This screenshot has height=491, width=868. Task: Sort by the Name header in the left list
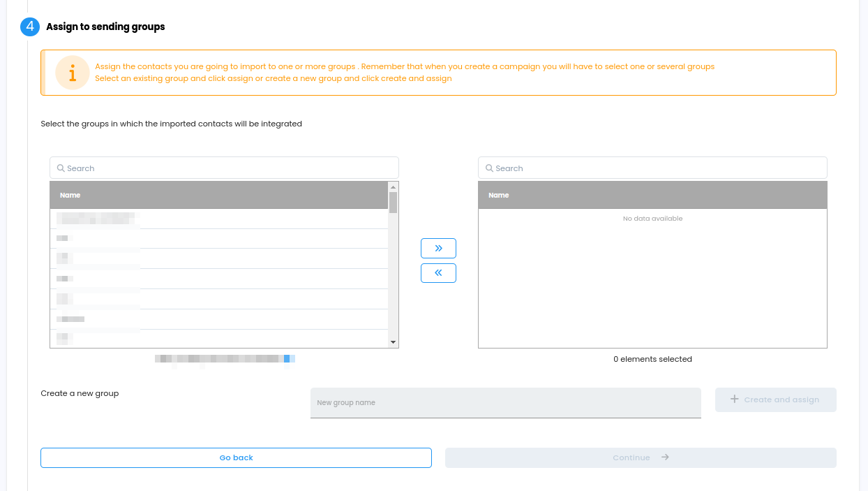[x=70, y=196]
